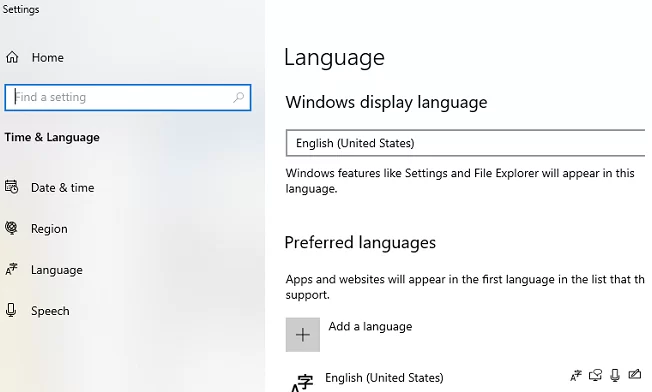
Task: Click the Windows display language heading
Action: click(x=386, y=102)
